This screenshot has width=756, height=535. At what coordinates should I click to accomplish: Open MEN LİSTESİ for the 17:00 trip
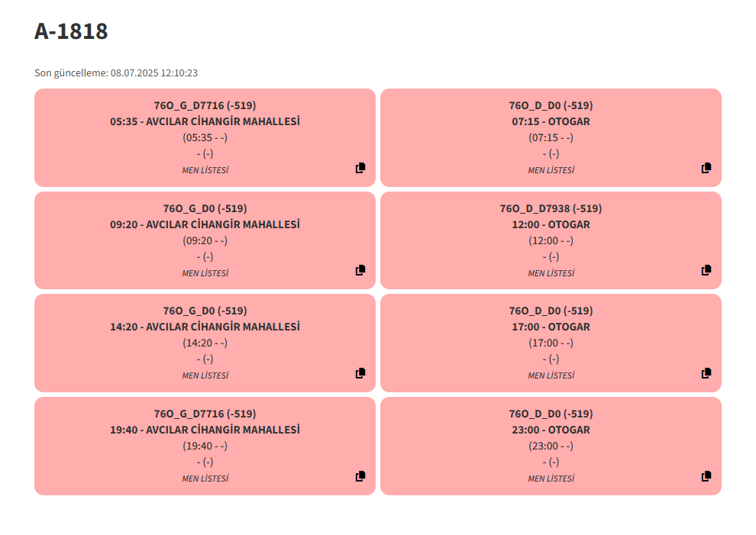point(551,375)
